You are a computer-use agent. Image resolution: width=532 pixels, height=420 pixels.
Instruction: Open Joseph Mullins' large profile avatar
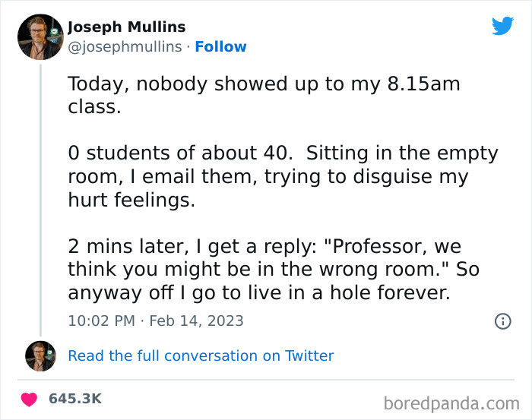[40, 36]
